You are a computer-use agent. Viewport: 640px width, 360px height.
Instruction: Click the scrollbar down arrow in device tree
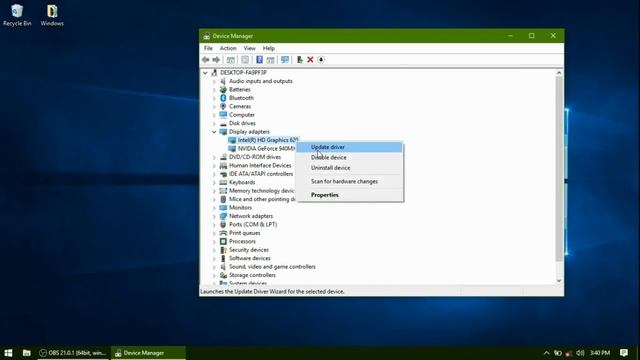[559, 281]
